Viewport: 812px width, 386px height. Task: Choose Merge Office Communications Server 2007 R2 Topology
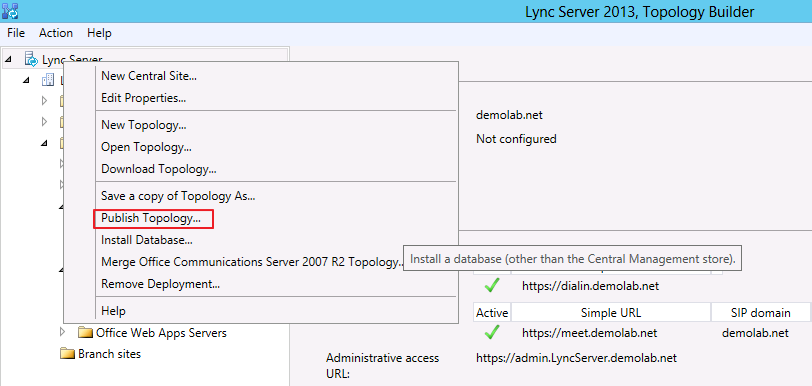coord(251,262)
